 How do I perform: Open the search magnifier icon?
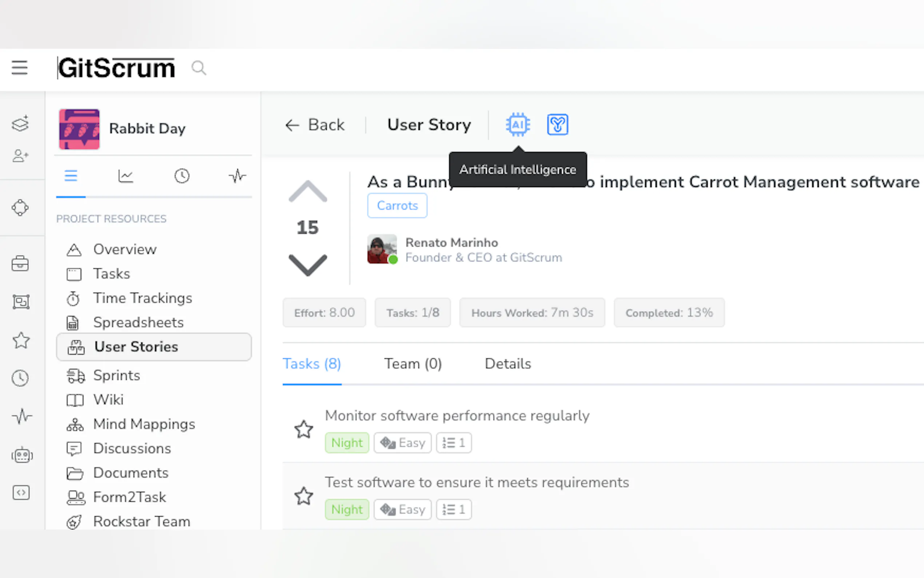pyautogui.click(x=199, y=68)
